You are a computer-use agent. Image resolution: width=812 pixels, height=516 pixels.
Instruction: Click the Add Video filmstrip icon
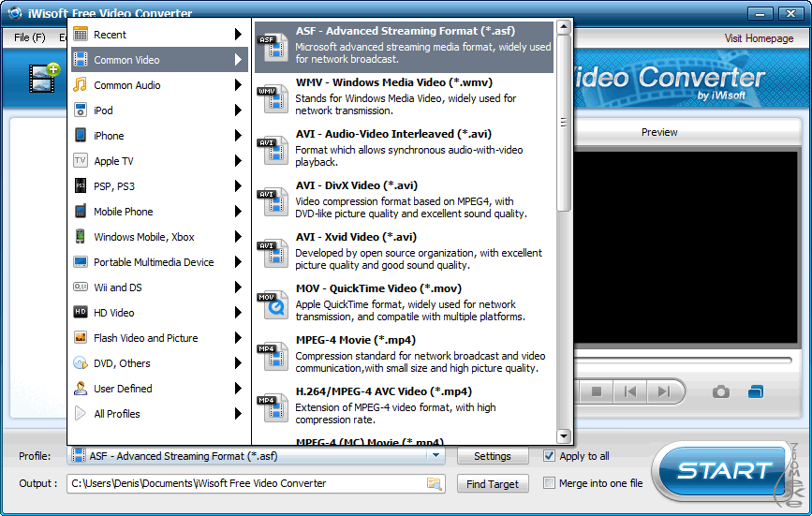point(43,78)
